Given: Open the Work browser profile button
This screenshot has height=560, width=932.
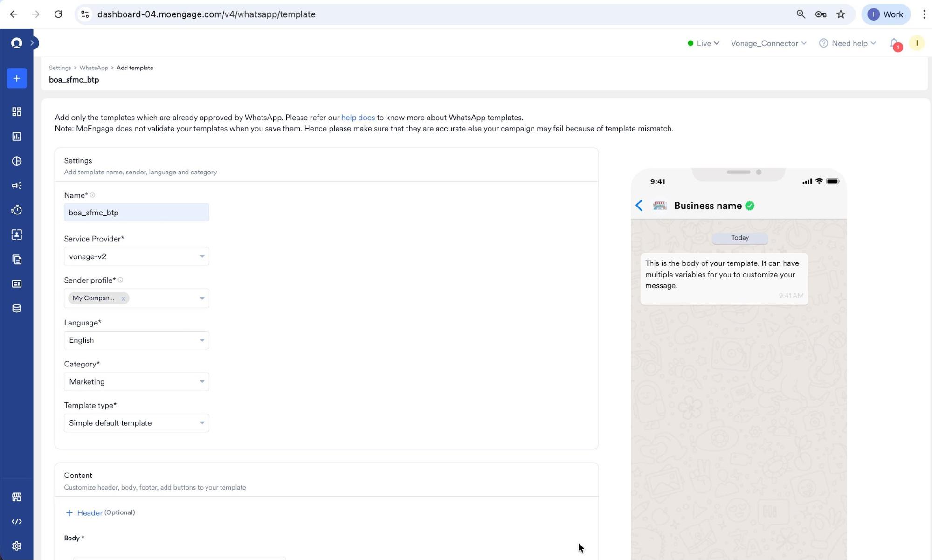Looking at the screenshot, I should point(886,14).
